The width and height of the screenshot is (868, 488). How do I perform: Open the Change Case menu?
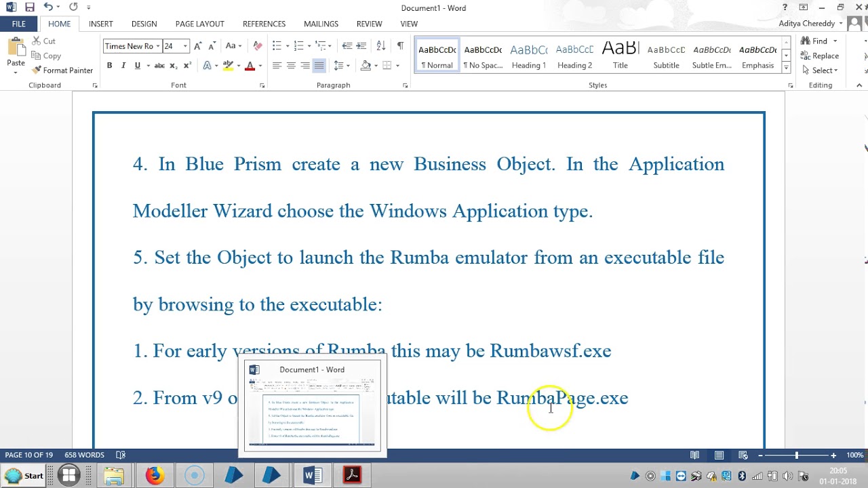click(234, 46)
